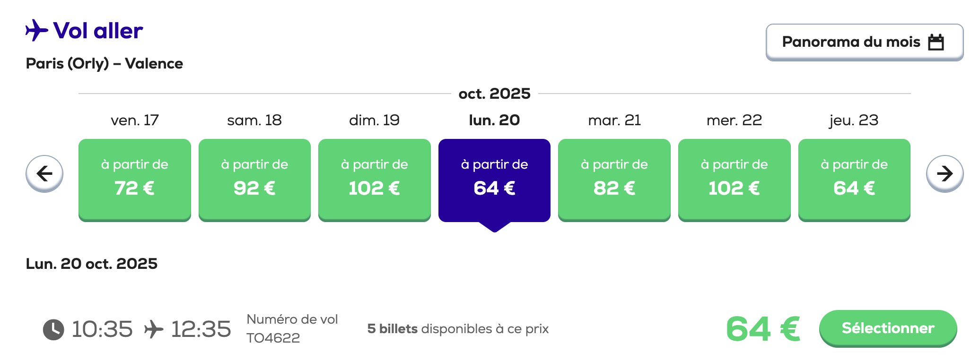Click the next week arrow
The width and height of the screenshot is (980, 361).
pyautogui.click(x=945, y=174)
